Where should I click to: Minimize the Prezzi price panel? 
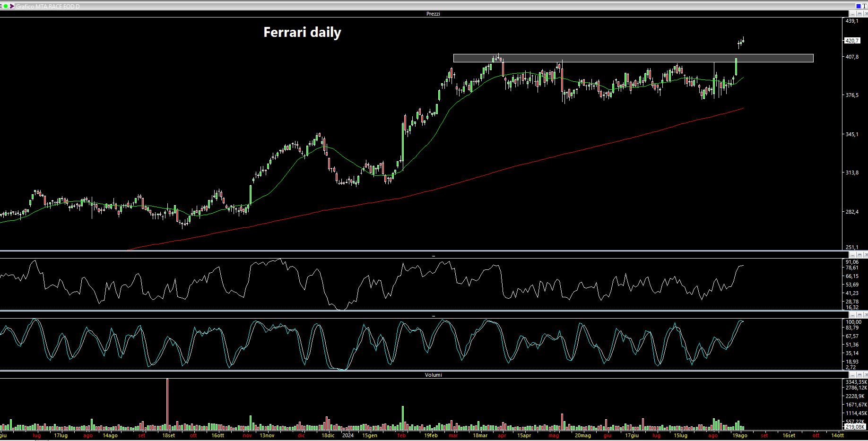click(852, 14)
